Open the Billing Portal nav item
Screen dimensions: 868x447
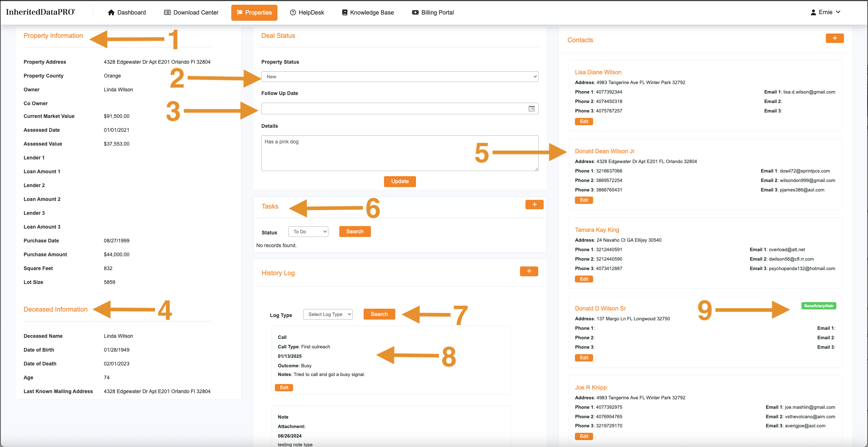tap(433, 12)
